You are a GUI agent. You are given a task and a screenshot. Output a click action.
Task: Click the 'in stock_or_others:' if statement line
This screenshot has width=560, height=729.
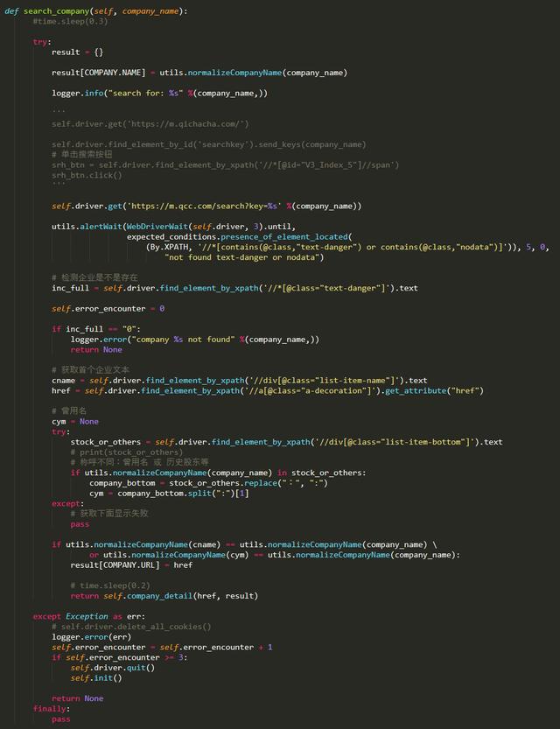tap(219, 473)
